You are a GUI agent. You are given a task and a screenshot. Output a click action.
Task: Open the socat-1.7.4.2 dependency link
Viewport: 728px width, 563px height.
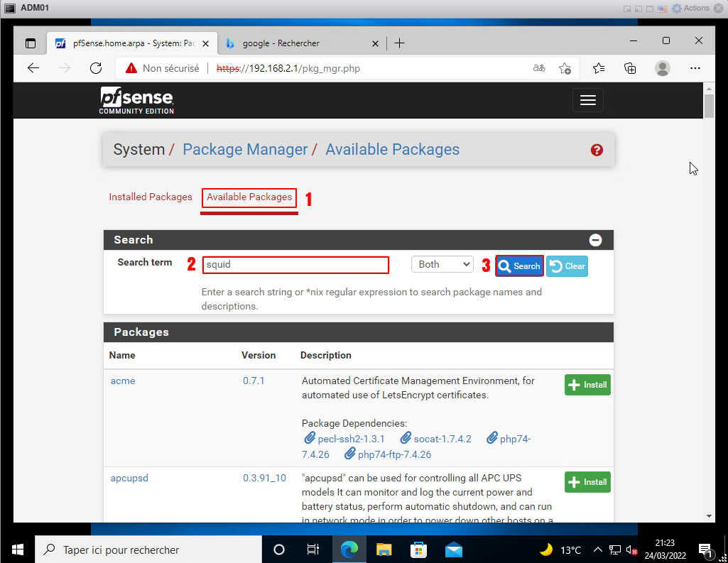coord(442,439)
